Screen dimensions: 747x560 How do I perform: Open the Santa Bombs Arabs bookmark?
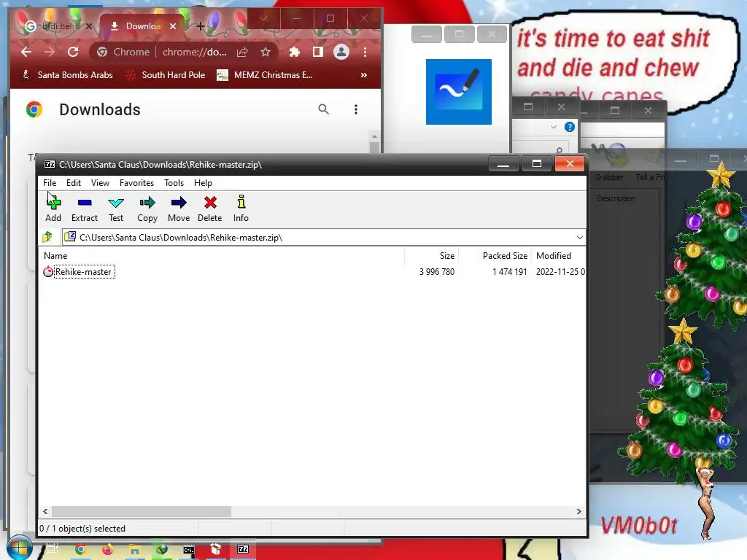tap(67, 75)
